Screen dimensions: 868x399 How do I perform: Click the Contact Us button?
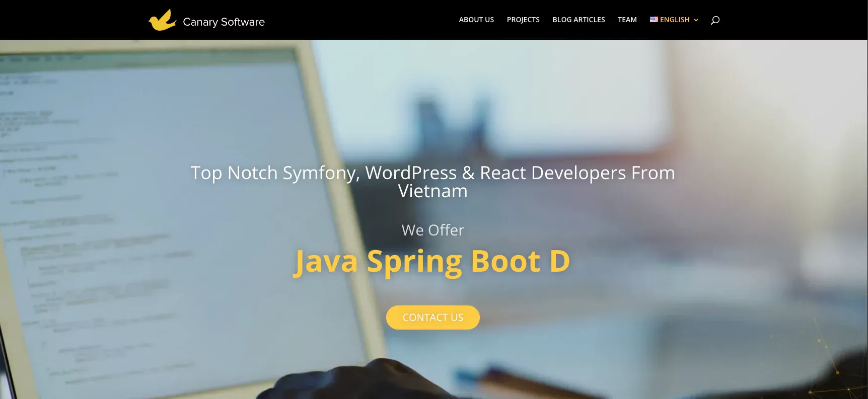click(433, 317)
